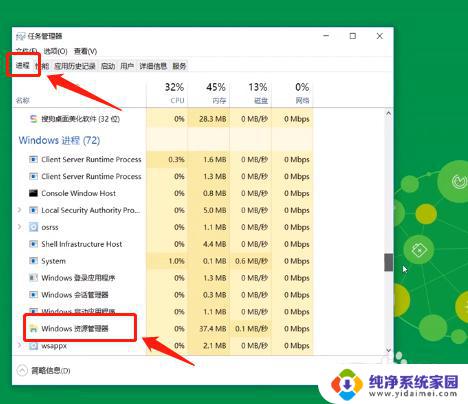
Task: Click the 1.0% CPU cell of System
Action: tap(167, 261)
